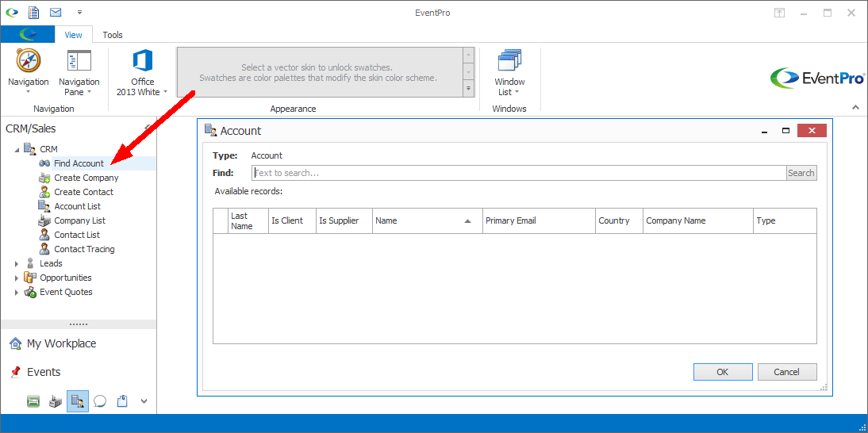Expand the skin swatches gallery dropdown
The image size is (868, 433).
469,88
